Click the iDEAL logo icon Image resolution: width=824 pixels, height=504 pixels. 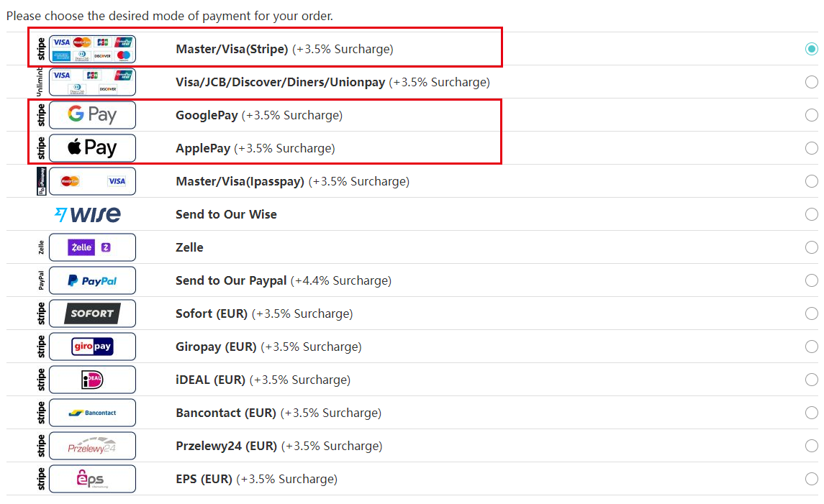coord(92,380)
